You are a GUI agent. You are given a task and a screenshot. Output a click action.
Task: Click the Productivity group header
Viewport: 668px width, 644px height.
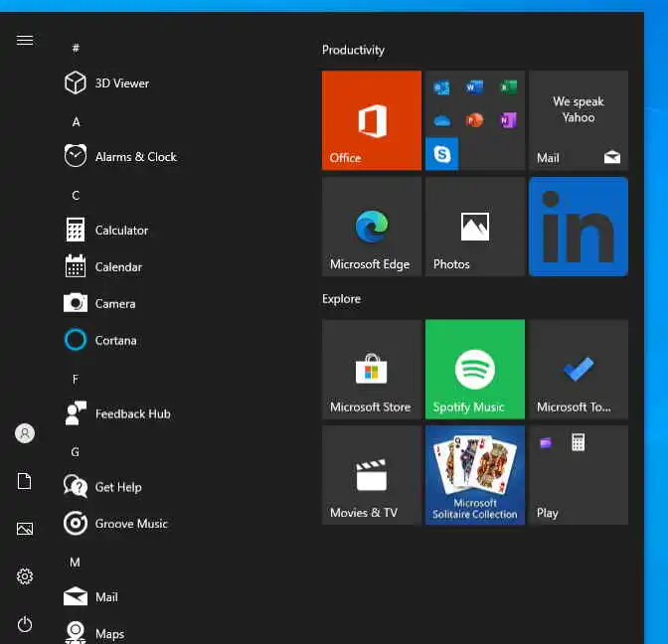click(x=353, y=50)
